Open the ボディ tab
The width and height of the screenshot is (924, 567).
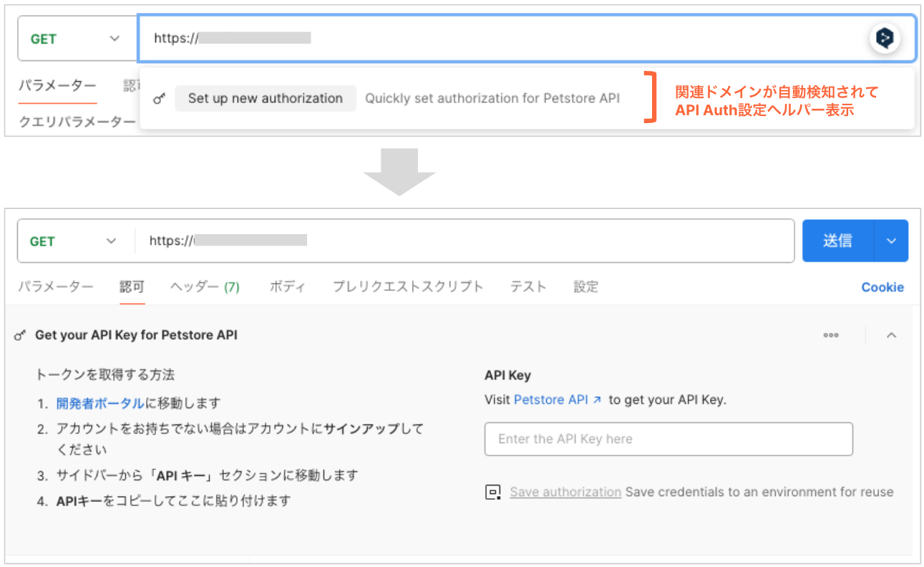pos(288,286)
